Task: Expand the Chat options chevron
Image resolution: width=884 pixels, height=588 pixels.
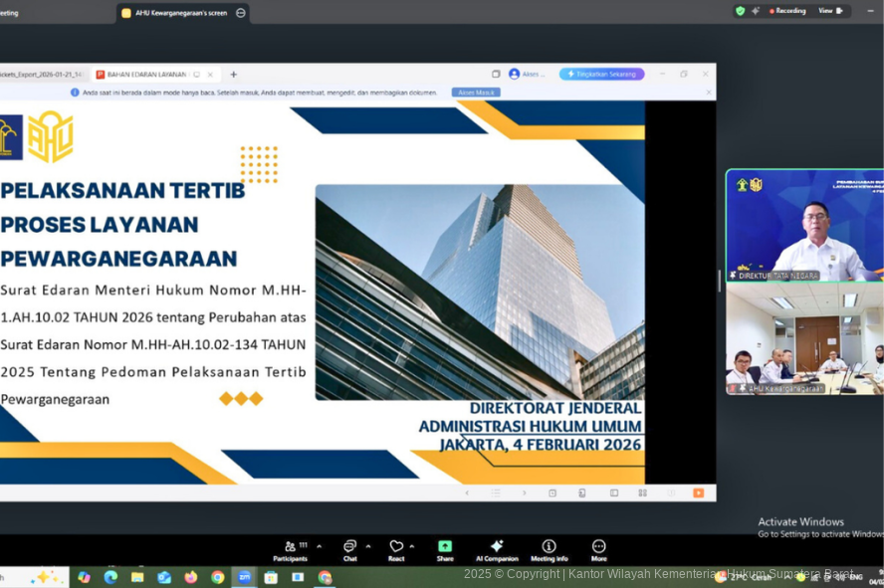Action: [x=368, y=546]
